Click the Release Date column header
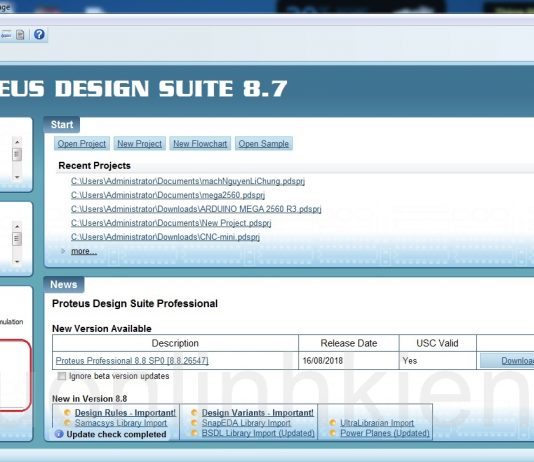This screenshot has width=534, height=462. [x=349, y=343]
